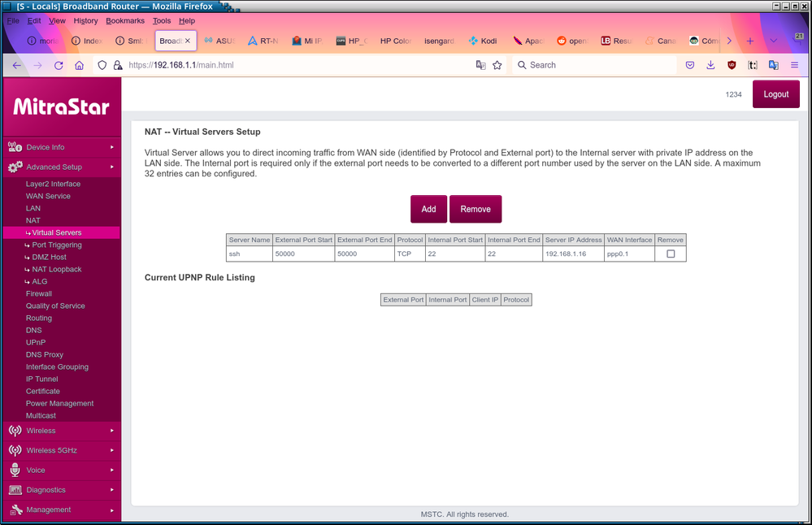Screen dimensions: 812x525
Task: Open a new browser tab
Action: pyautogui.click(x=749, y=41)
